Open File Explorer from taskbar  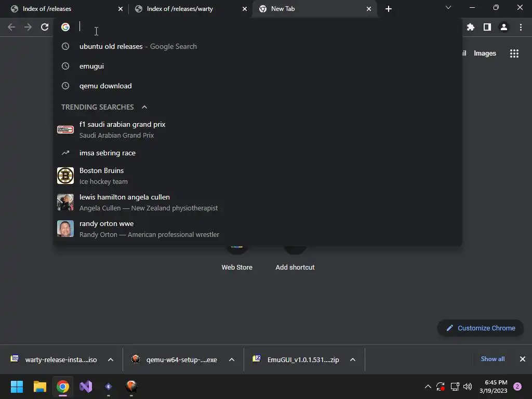[x=39, y=387]
